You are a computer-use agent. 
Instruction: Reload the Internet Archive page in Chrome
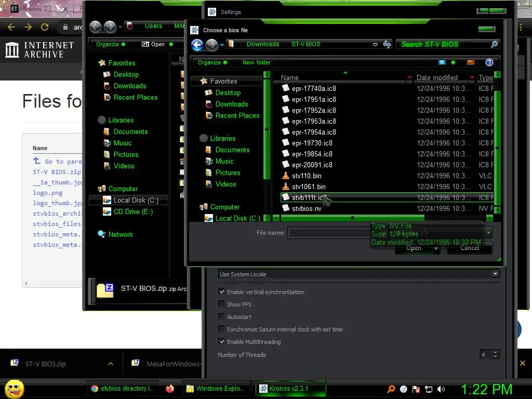45,27
